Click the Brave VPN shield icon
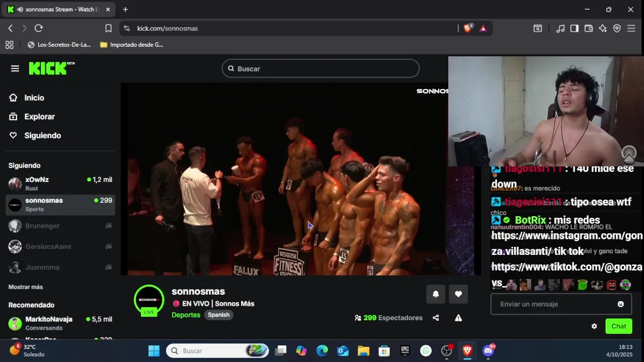 (x=617, y=28)
